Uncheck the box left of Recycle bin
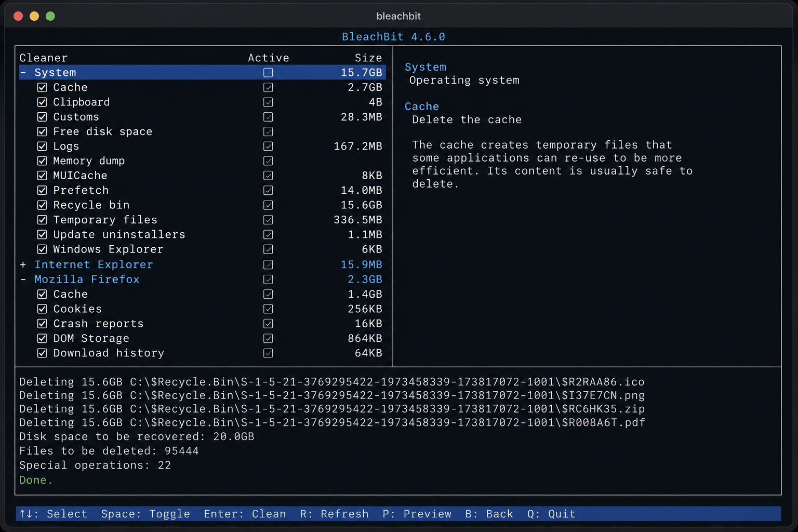Image resolution: width=798 pixels, height=532 pixels. tap(42, 205)
